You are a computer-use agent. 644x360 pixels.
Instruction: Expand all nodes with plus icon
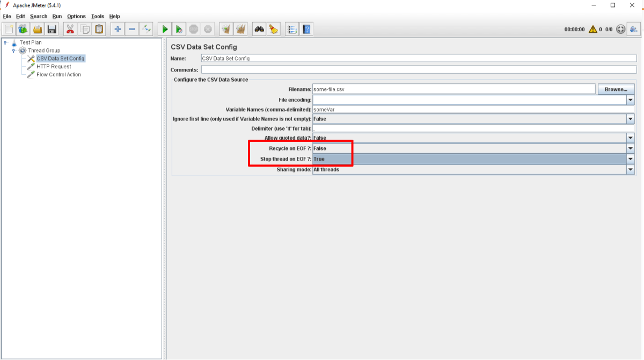pyautogui.click(x=118, y=29)
